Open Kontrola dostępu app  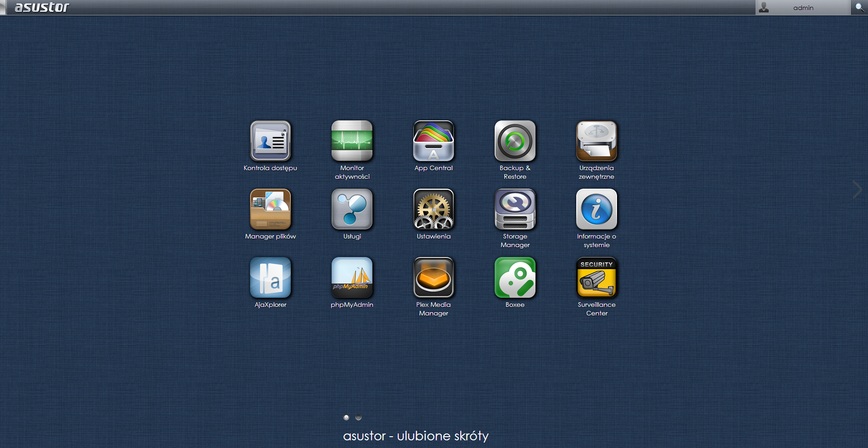270,141
